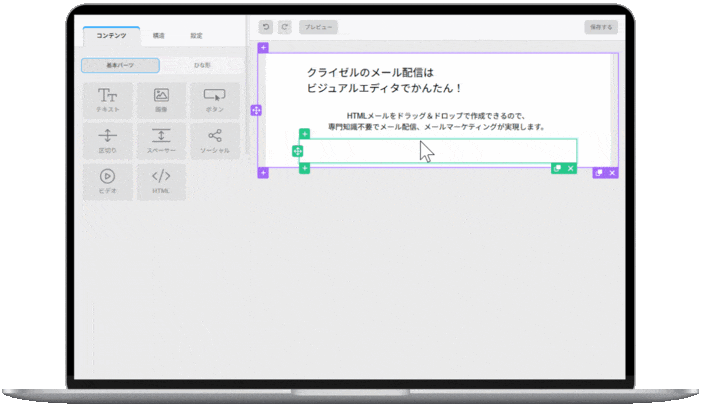Select the 画像 (Image) block

point(161,100)
